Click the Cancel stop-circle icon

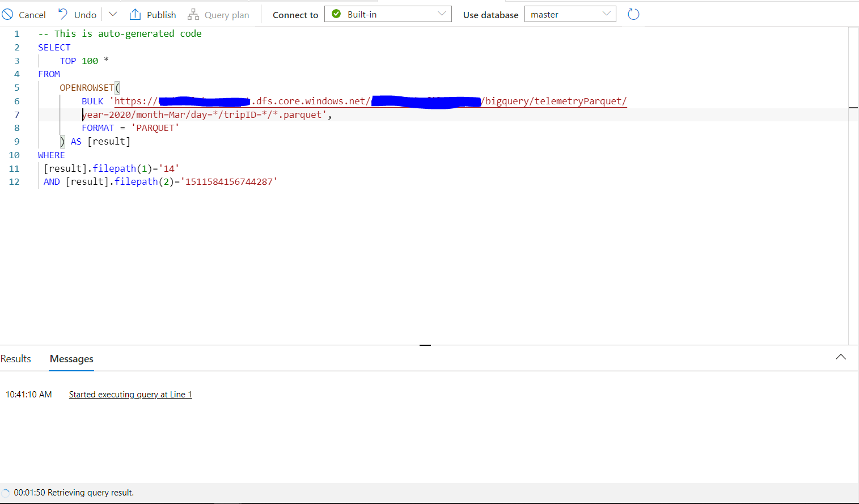(x=7, y=14)
